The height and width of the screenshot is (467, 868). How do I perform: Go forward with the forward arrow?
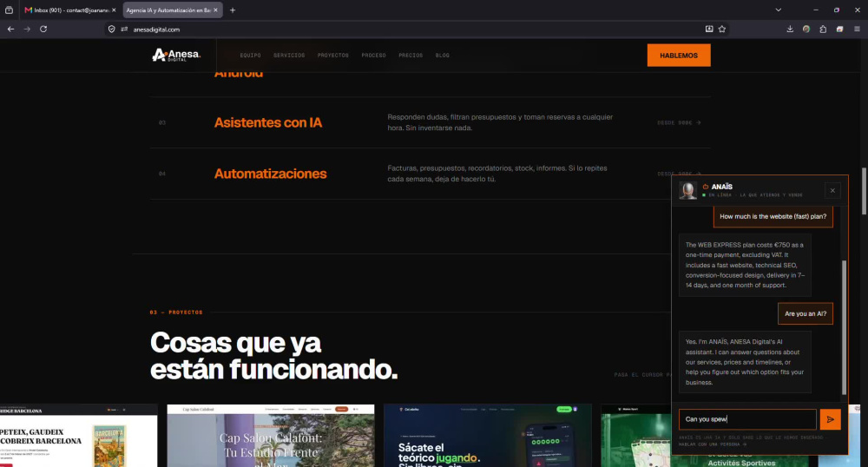(x=27, y=30)
